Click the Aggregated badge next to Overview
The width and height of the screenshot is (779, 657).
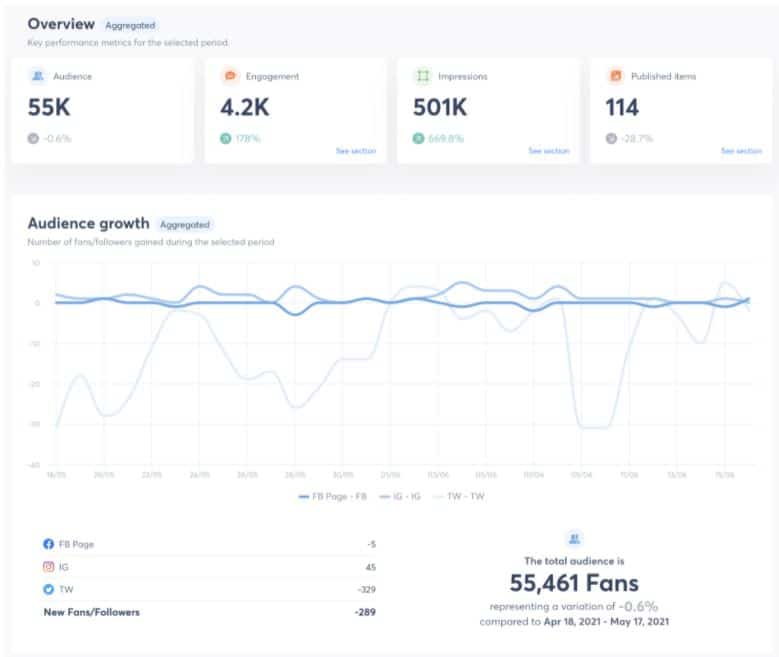(130, 25)
